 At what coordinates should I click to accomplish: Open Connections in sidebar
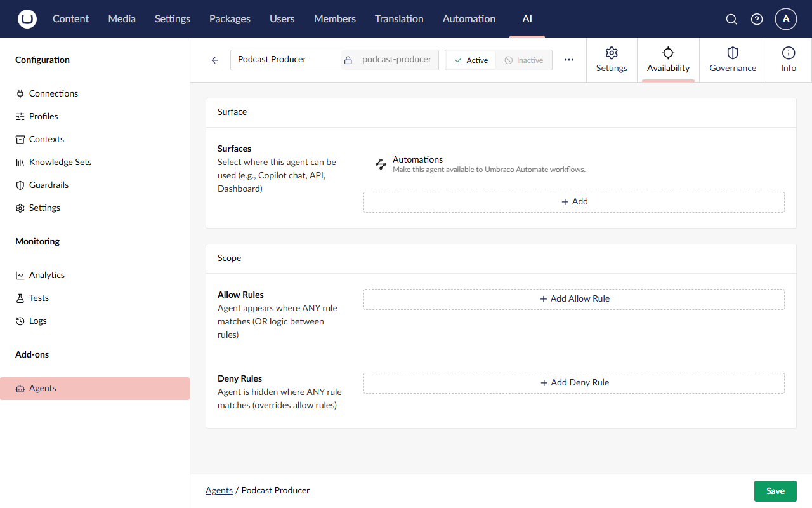pos(95,93)
